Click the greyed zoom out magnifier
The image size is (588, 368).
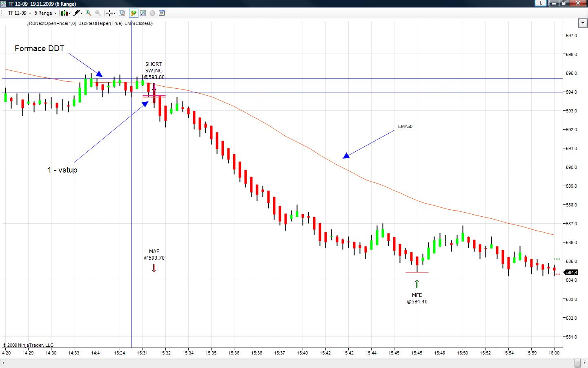pos(98,13)
